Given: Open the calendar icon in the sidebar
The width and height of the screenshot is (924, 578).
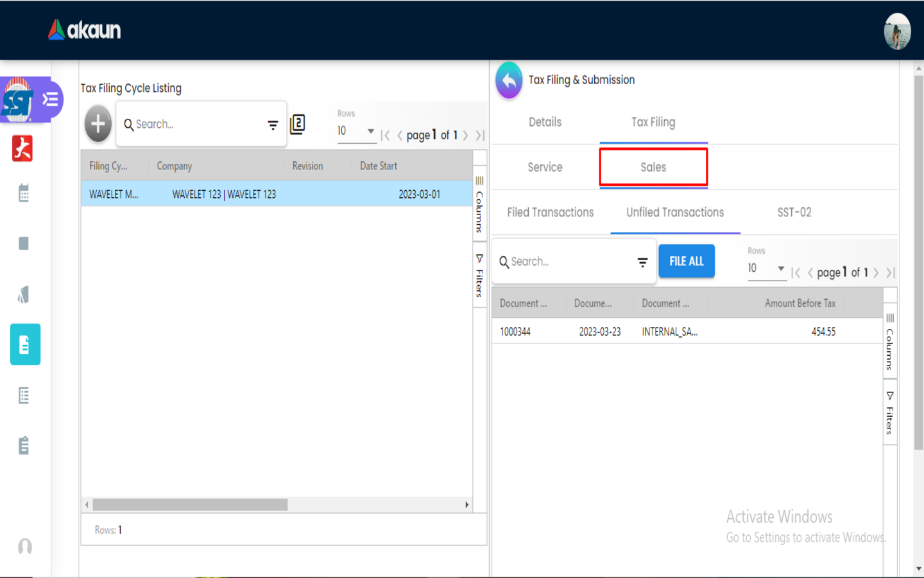Looking at the screenshot, I should [x=24, y=193].
